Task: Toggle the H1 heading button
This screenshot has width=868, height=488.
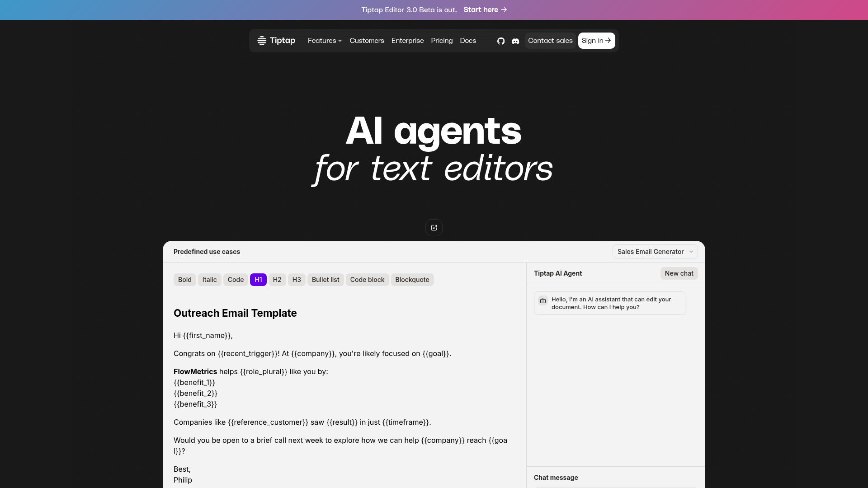Action: (258, 280)
